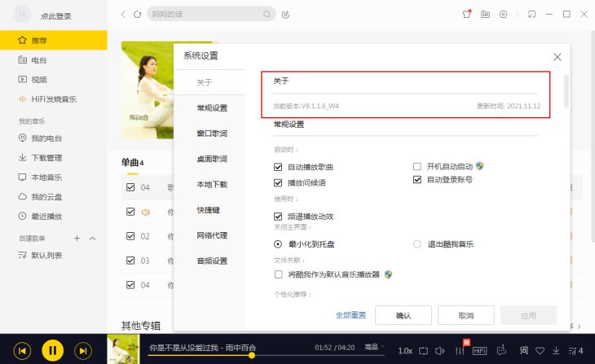Collapse the custom playlists section chevron
Screen dimensions: 595x364
(92, 238)
